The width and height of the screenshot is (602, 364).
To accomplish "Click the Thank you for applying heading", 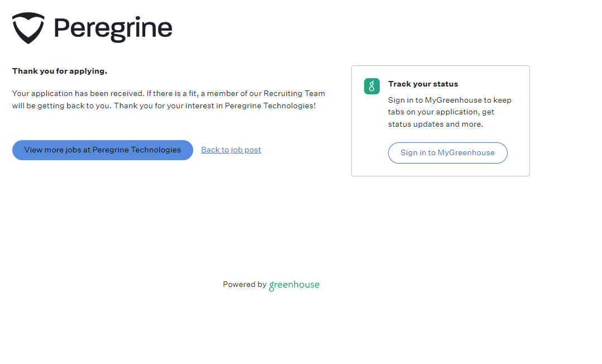I will [60, 71].
